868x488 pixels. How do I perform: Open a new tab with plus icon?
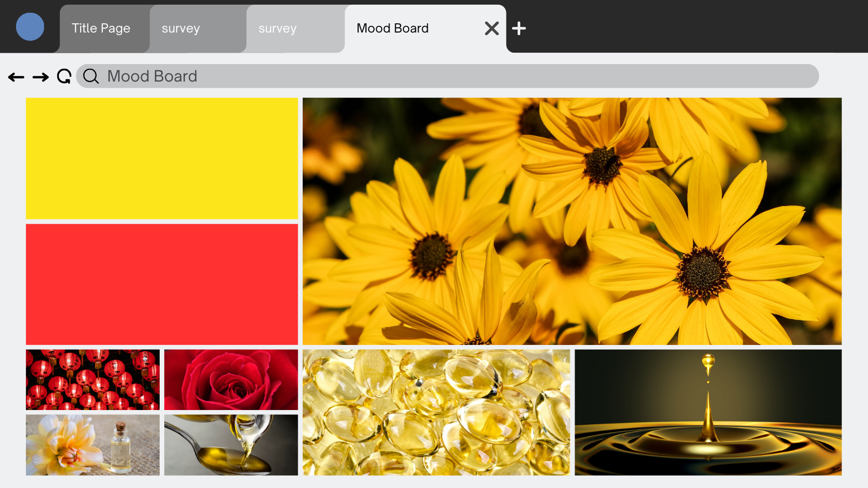pyautogui.click(x=519, y=28)
